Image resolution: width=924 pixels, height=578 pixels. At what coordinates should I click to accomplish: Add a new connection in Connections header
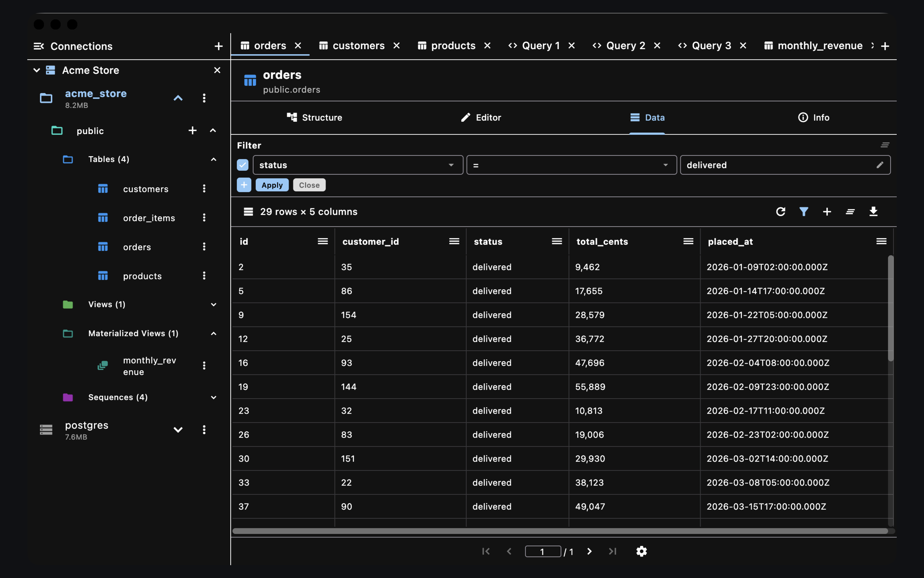click(x=218, y=46)
